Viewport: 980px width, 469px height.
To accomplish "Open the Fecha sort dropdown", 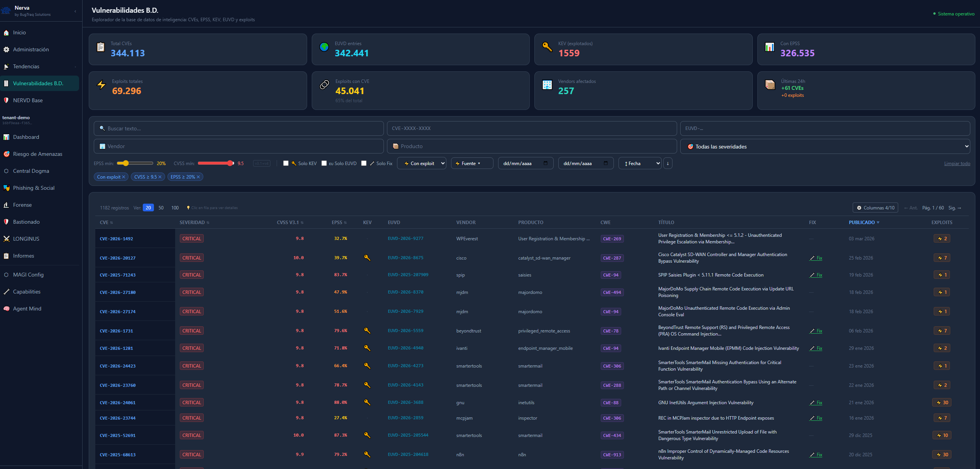I will pyautogui.click(x=640, y=164).
